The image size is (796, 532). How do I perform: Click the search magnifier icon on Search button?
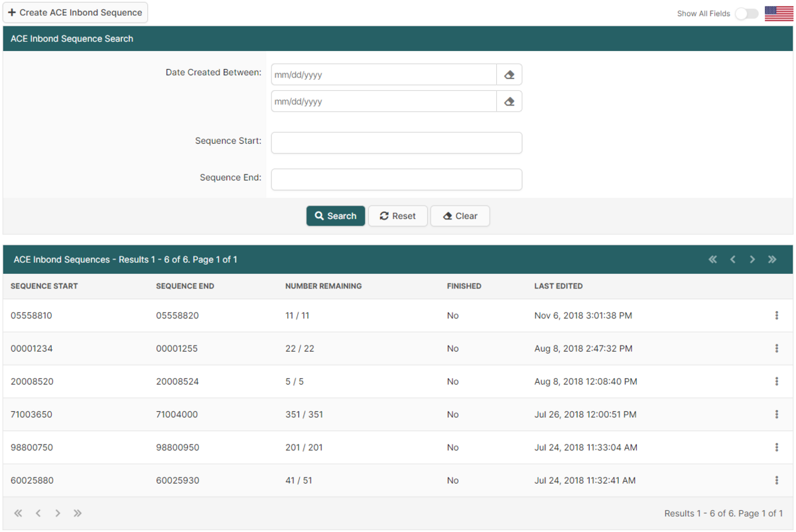321,216
